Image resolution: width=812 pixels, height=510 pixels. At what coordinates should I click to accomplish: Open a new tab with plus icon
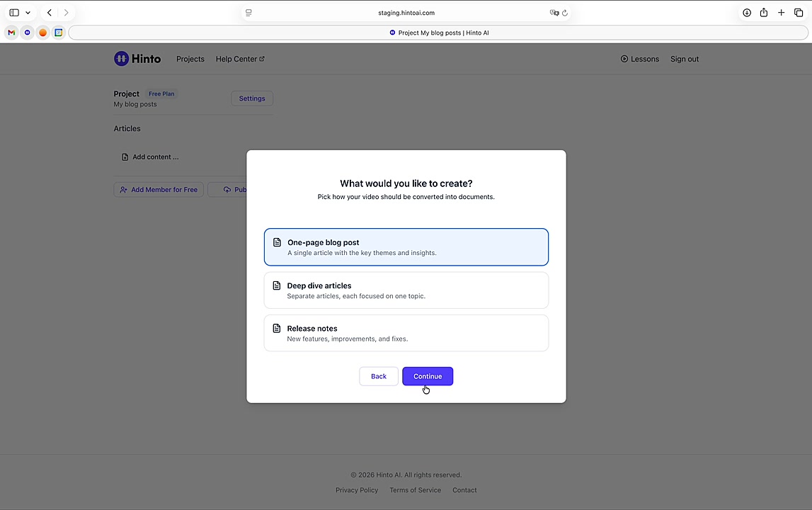coord(782,13)
